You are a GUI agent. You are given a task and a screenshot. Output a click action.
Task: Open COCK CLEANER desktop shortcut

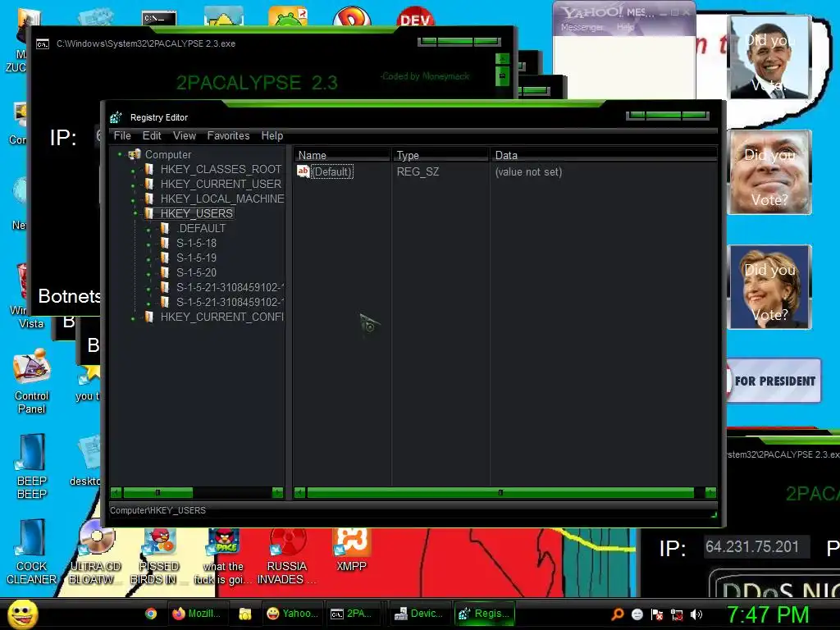(32, 552)
